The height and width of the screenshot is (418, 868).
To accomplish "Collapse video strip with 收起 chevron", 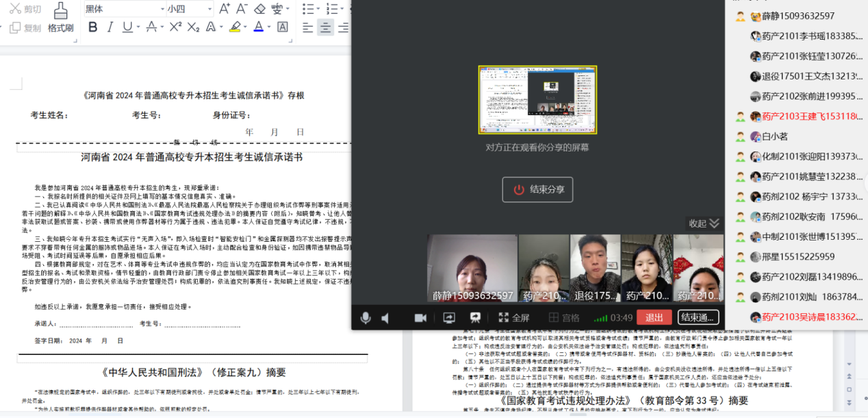I will click(714, 223).
